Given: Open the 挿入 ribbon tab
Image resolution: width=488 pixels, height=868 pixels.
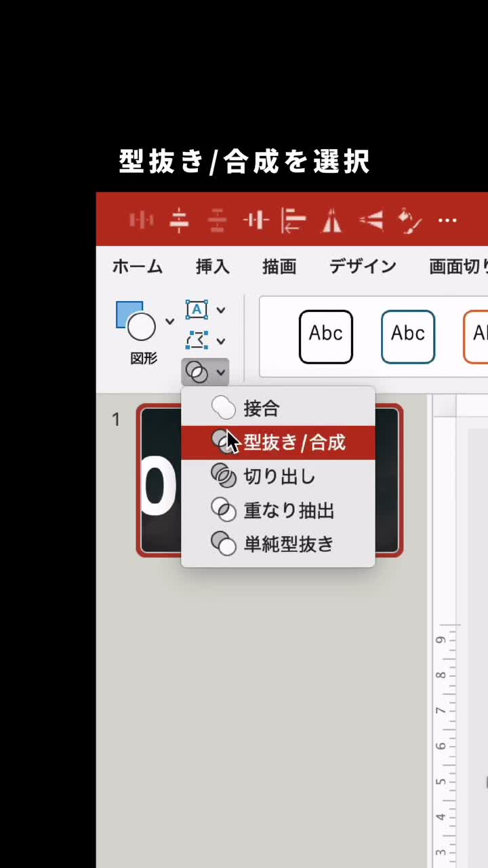Looking at the screenshot, I should coord(213,267).
